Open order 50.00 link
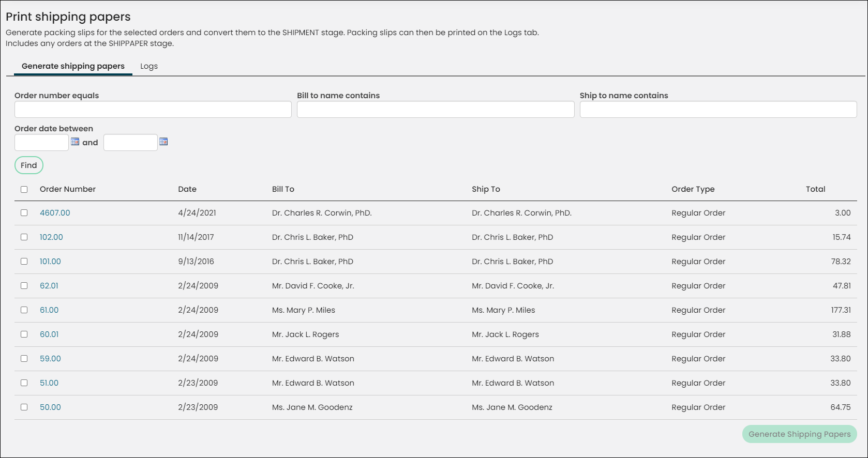This screenshot has width=868, height=458. click(50, 407)
